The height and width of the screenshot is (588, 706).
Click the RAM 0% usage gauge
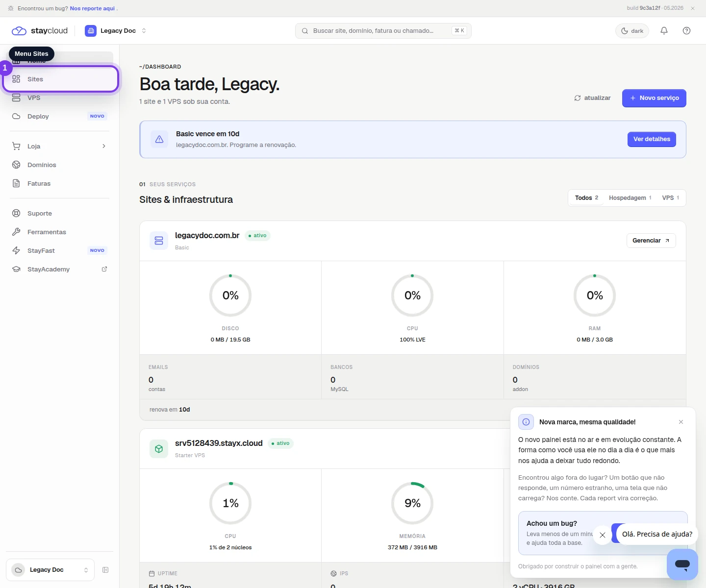pyautogui.click(x=595, y=295)
